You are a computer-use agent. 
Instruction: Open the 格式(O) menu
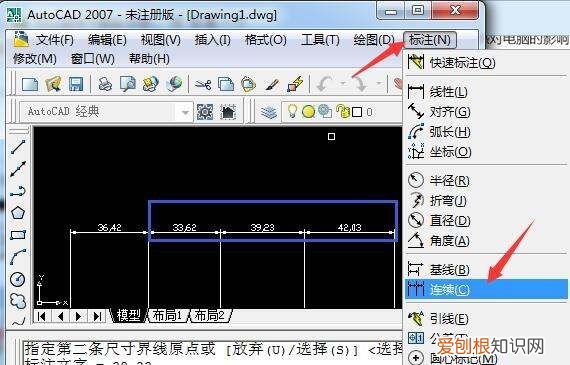point(265,40)
